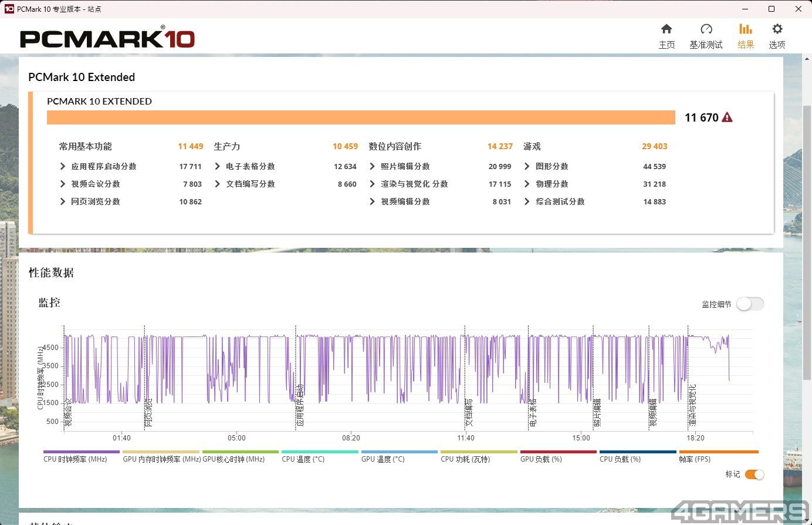Click the 01:40 time label on the chart
Image resolution: width=812 pixels, height=525 pixels.
(121, 437)
